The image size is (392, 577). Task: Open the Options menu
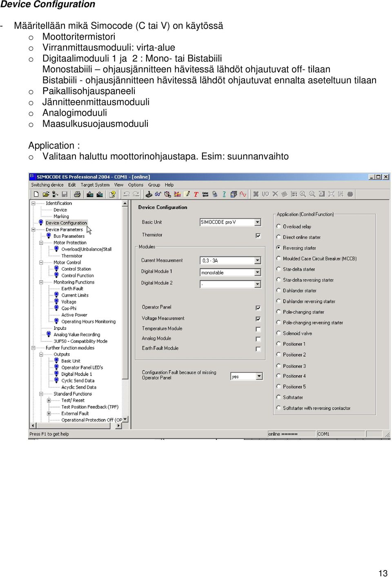pos(136,185)
